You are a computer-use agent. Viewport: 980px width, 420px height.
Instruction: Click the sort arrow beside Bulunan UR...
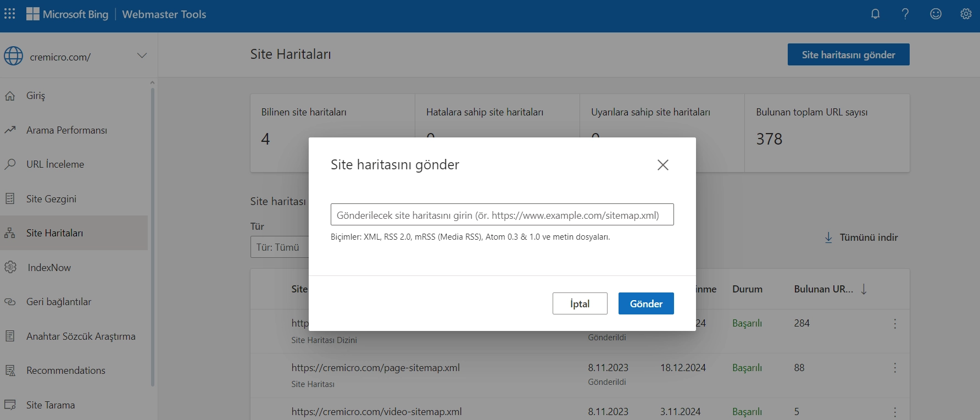click(864, 289)
